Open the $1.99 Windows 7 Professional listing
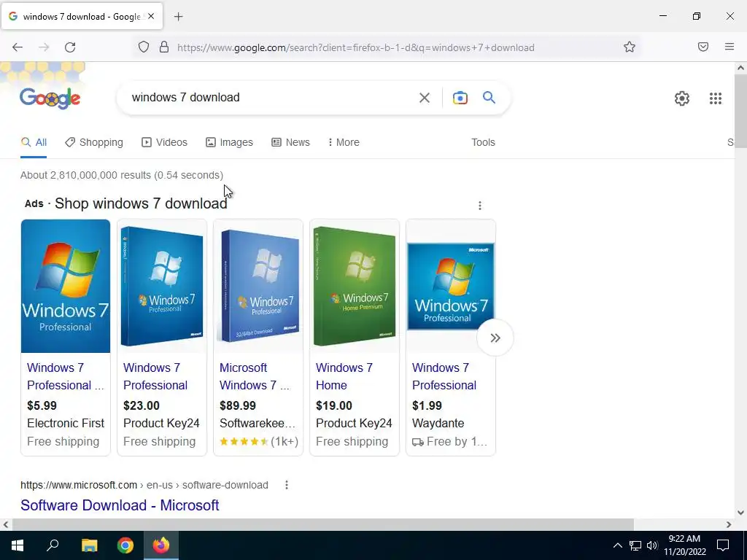 tap(444, 376)
